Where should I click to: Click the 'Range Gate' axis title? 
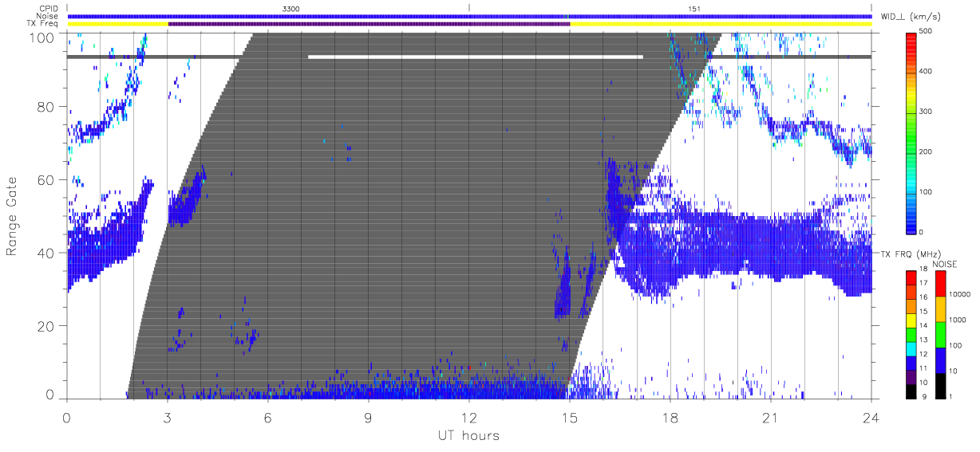click(x=12, y=216)
